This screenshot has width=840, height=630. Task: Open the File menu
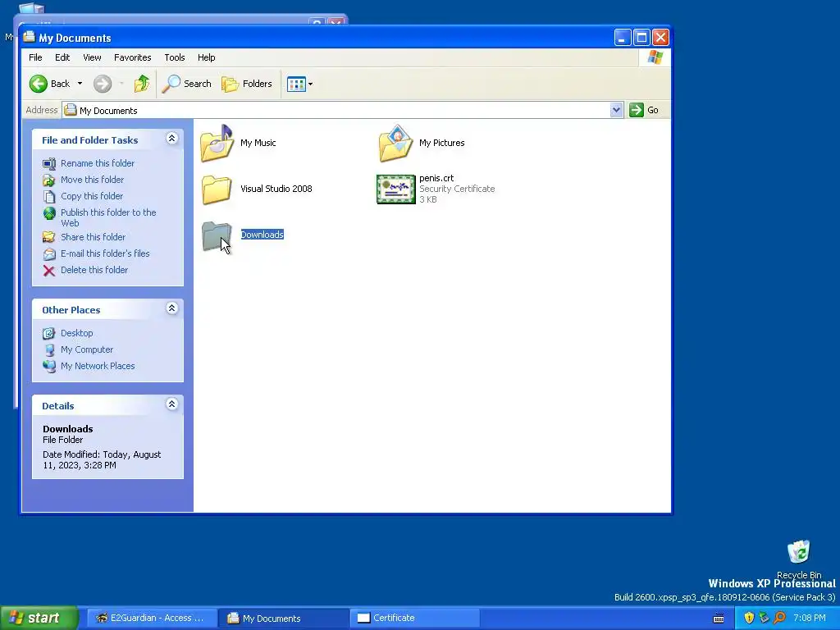35,57
